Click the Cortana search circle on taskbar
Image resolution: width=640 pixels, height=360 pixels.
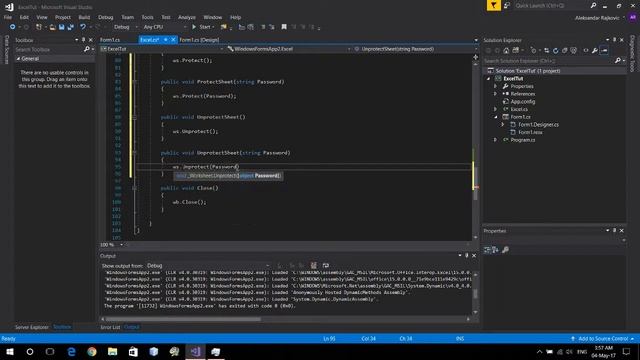(x=30, y=351)
